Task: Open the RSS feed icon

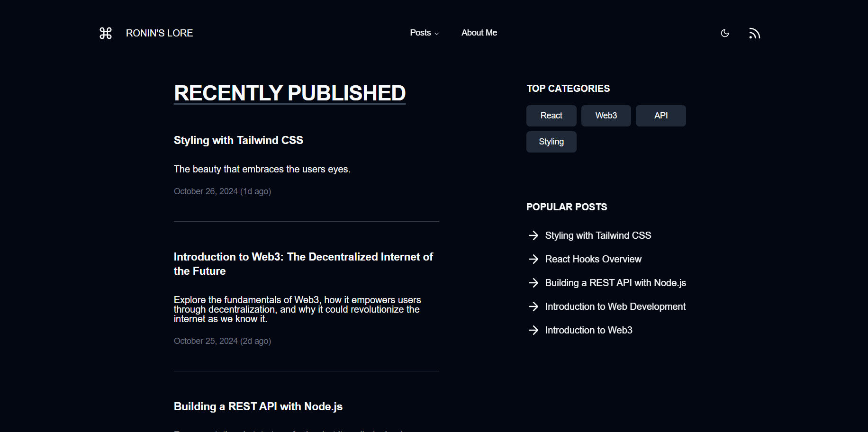Action: click(754, 33)
